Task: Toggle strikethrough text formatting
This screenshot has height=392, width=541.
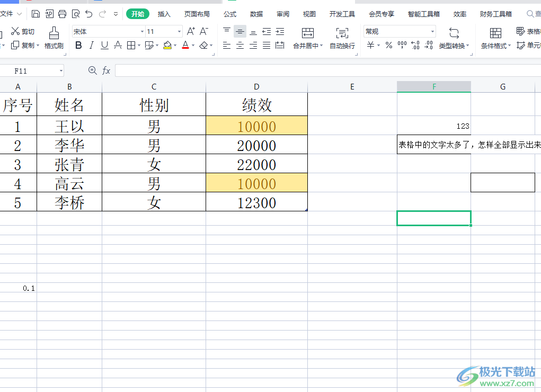Action: (118, 45)
